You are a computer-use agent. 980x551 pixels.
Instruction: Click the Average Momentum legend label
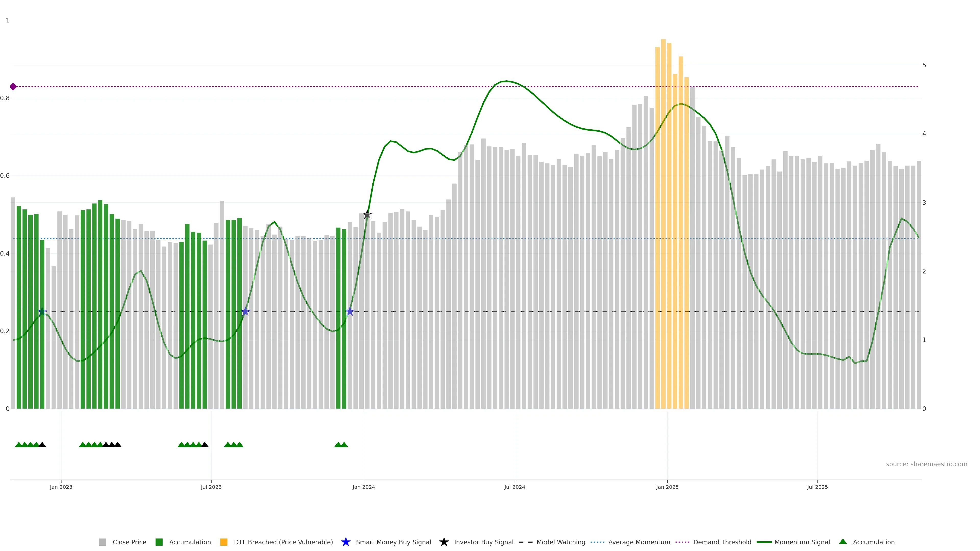tap(639, 542)
